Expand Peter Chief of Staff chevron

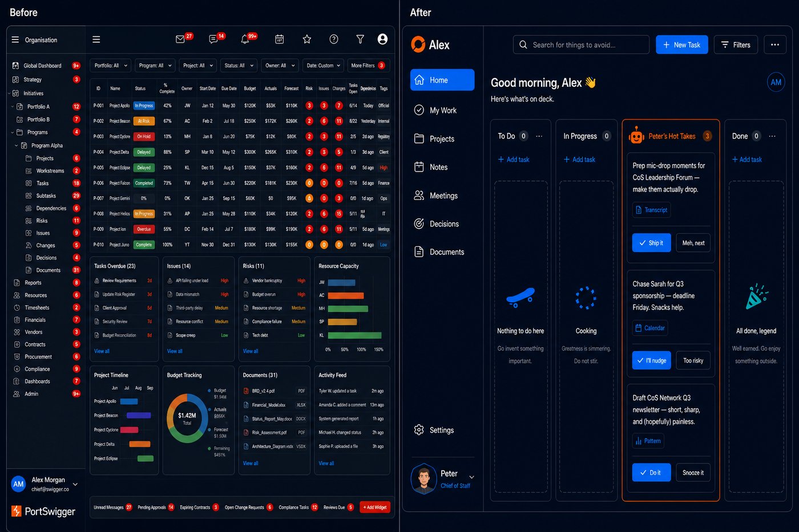click(471, 477)
